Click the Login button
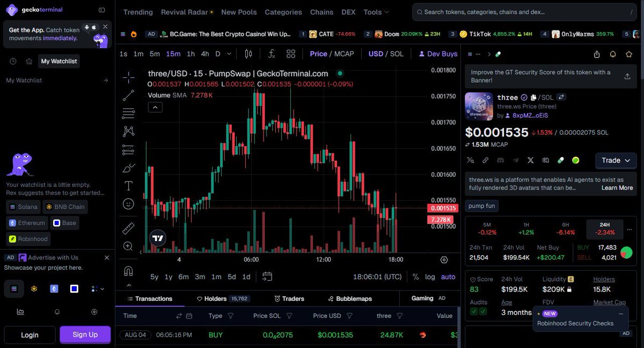644x348 pixels. coord(30,335)
